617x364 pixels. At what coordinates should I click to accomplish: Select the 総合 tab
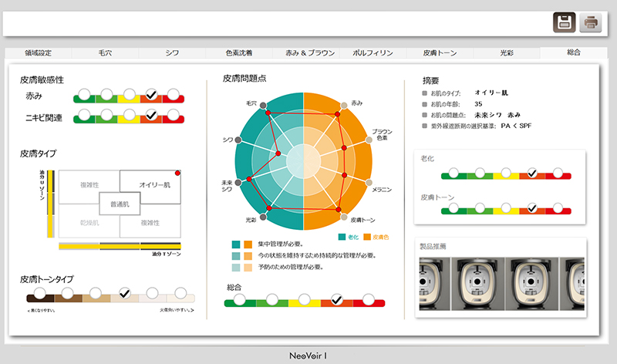click(x=574, y=52)
